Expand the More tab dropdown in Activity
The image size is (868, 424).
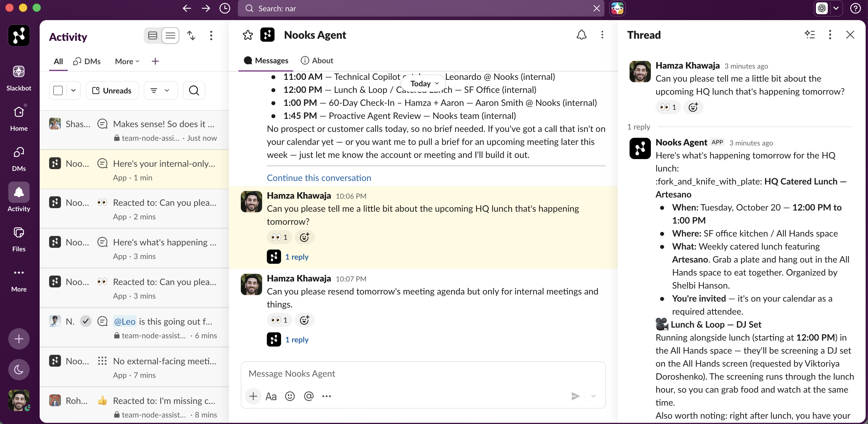pyautogui.click(x=127, y=61)
